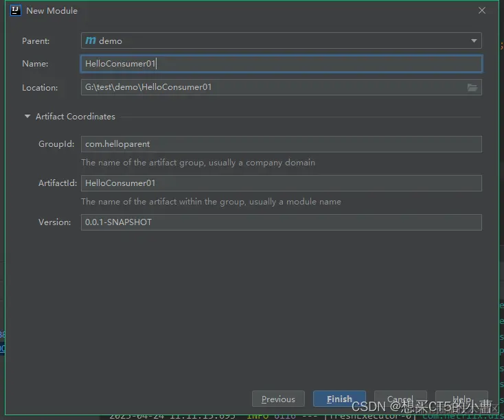Open Help for New Module
This screenshot has height=420, width=504.
click(x=461, y=399)
